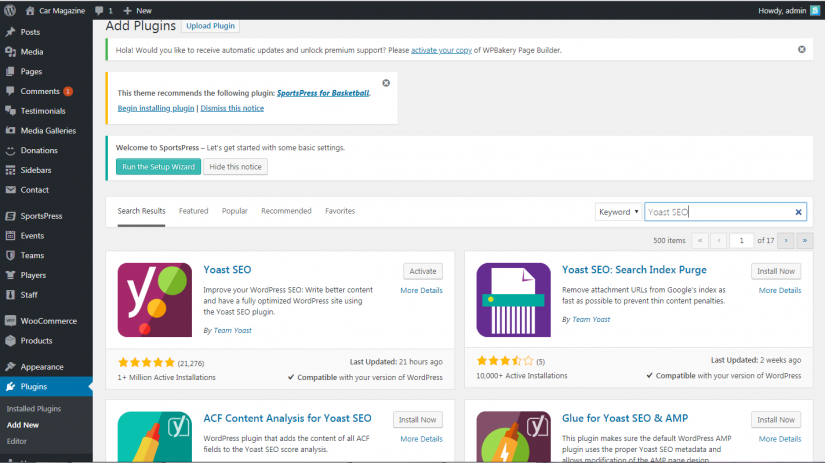The height and width of the screenshot is (463, 825).
Task: Click the Upload Plugin button
Action: tap(211, 25)
